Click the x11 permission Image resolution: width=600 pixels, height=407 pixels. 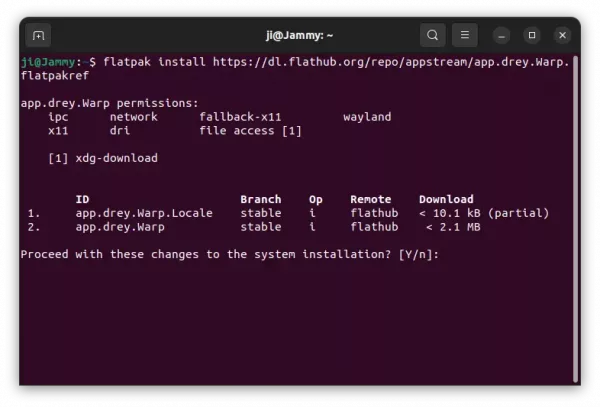point(58,131)
